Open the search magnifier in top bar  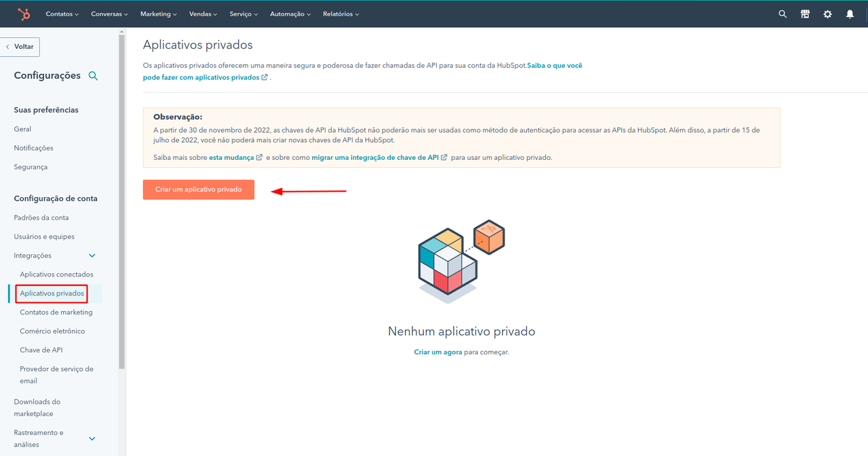(x=783, y=14)
